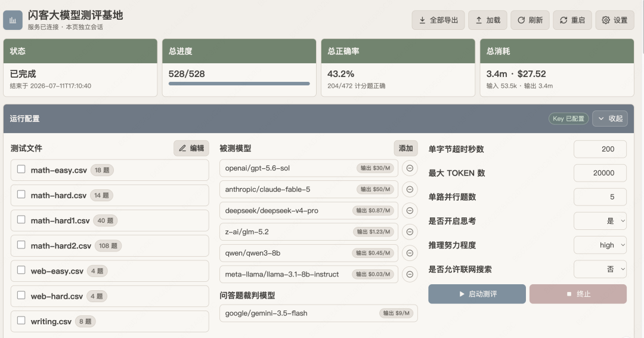Click the bar-chart app logo icon

13,20
